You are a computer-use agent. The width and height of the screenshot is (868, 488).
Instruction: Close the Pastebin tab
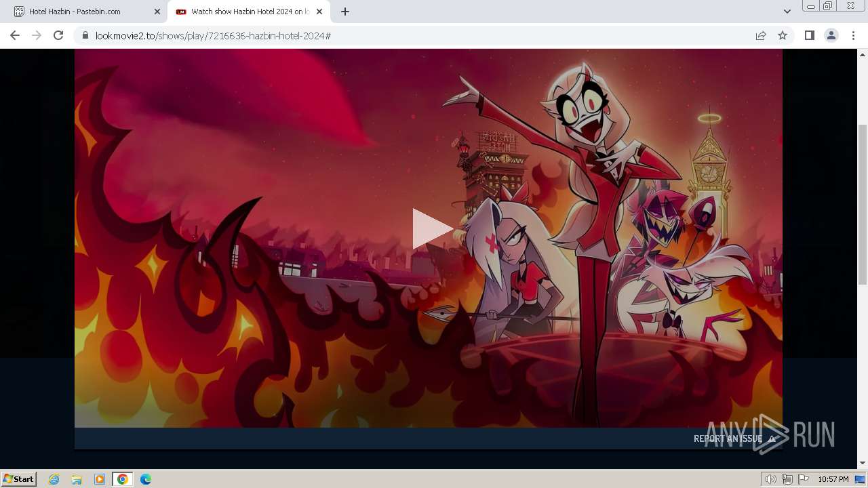157,12
